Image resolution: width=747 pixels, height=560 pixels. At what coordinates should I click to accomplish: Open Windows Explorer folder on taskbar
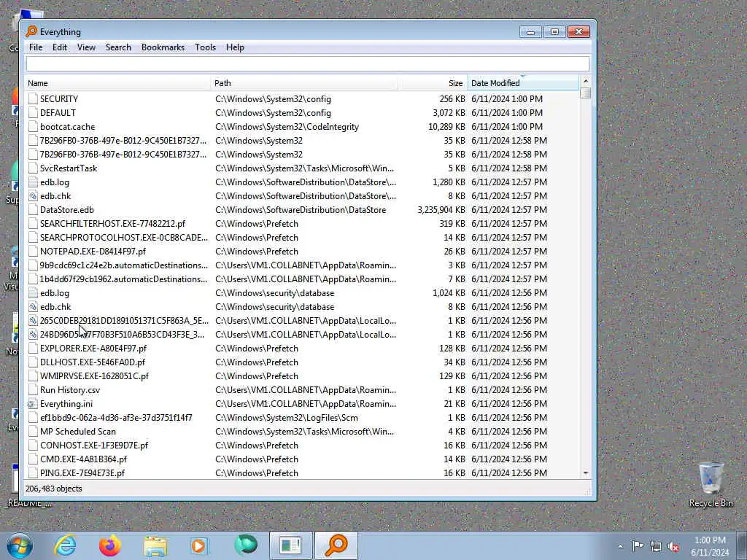coord(155,547)
